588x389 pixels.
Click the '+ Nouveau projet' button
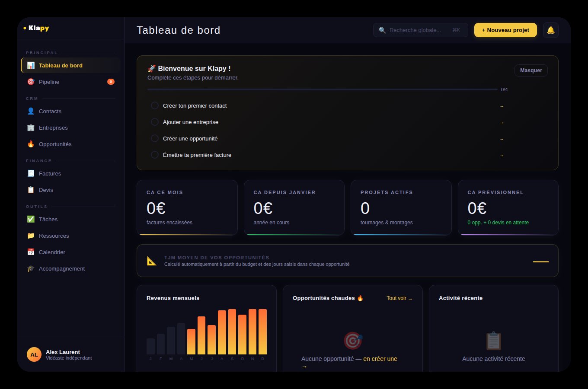tap(505, 30)
